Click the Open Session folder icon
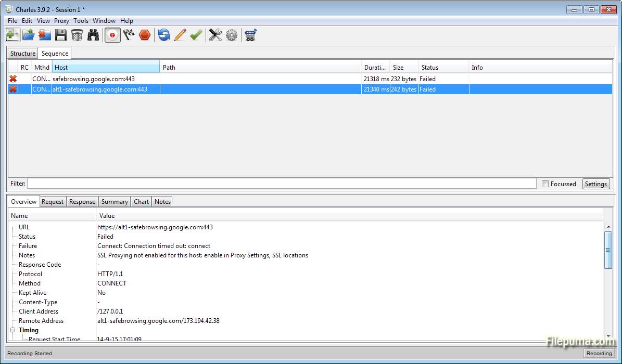The width and height of the screenshot is (622, 364). 29,35
